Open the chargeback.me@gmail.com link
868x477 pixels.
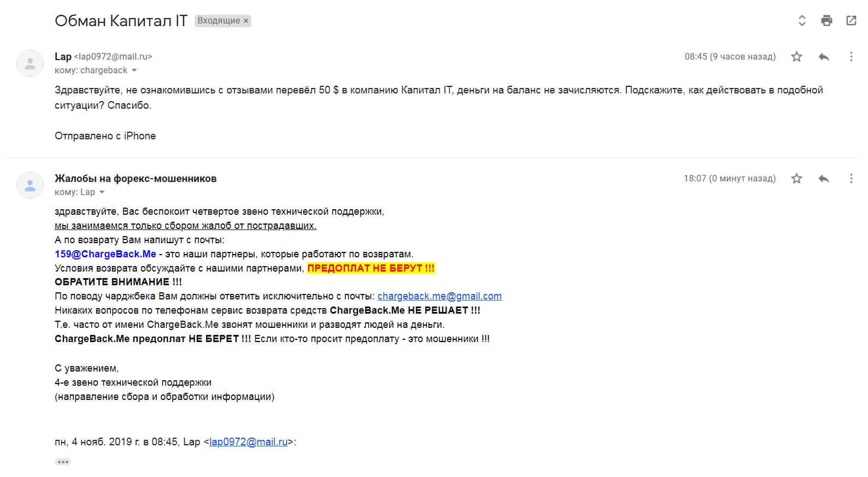tap(439, 296)
